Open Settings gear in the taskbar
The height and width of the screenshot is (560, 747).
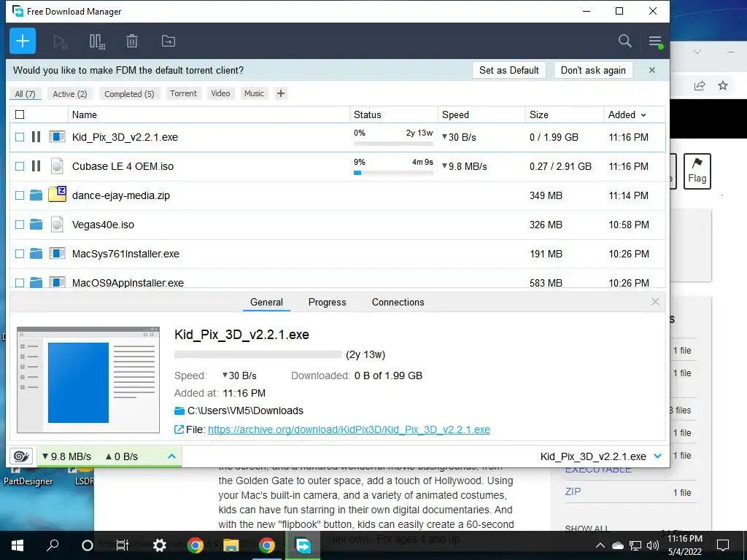(160, 545)
